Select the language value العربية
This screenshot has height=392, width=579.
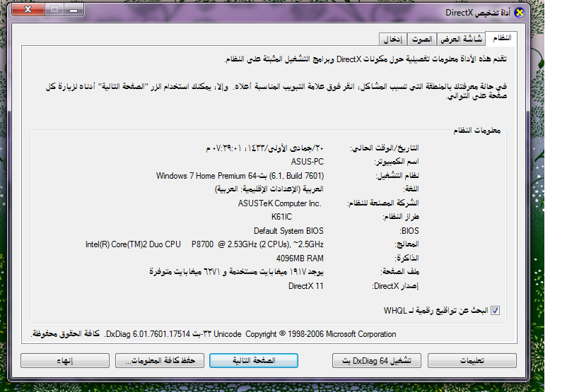[x=269, y=189]
